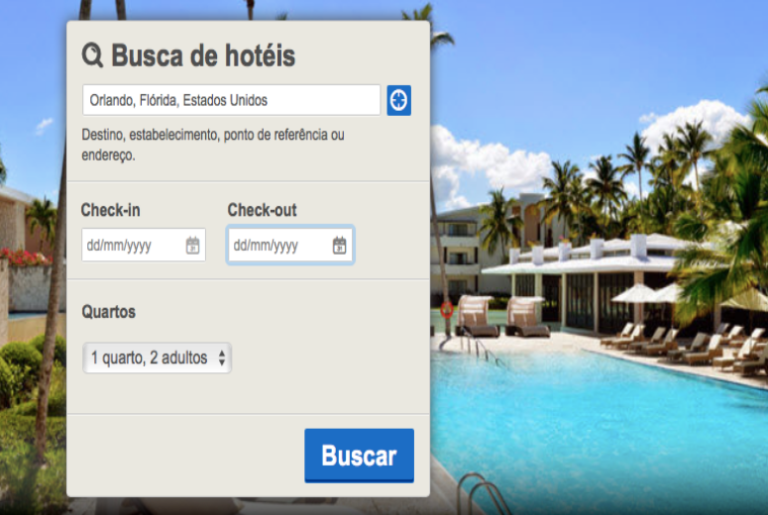
Task: Click the blue Buscar button
Action: click(x=359, y=455)
